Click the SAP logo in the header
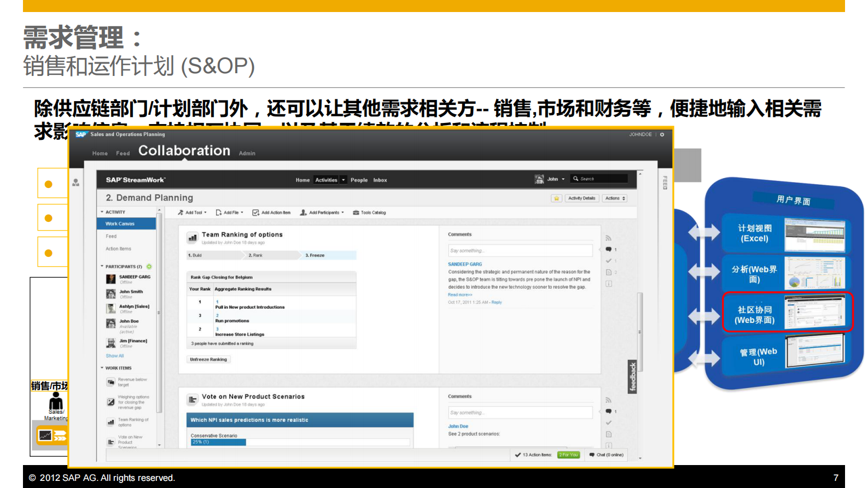The width and height of the screenshot is (868, 488). click(81, 134)
